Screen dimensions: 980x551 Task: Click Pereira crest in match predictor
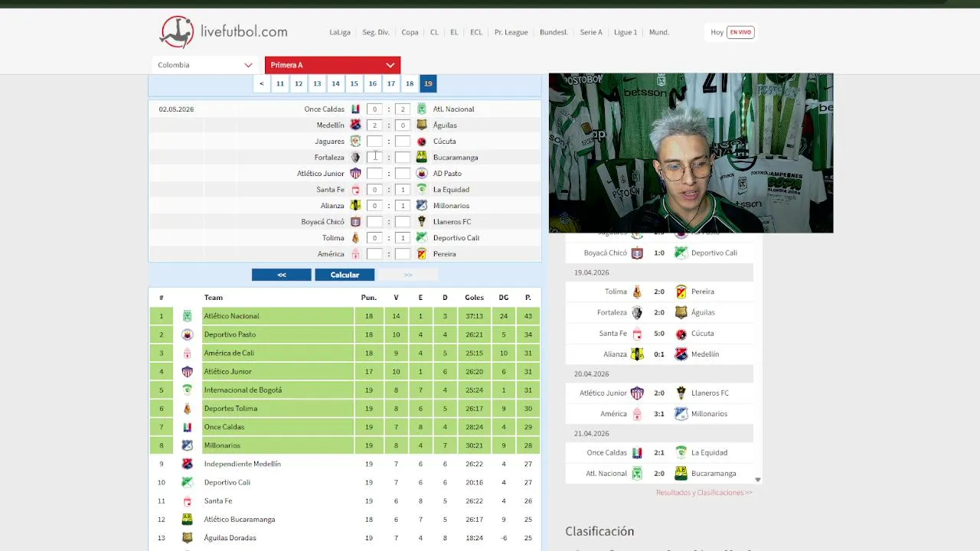click(421, 254)
